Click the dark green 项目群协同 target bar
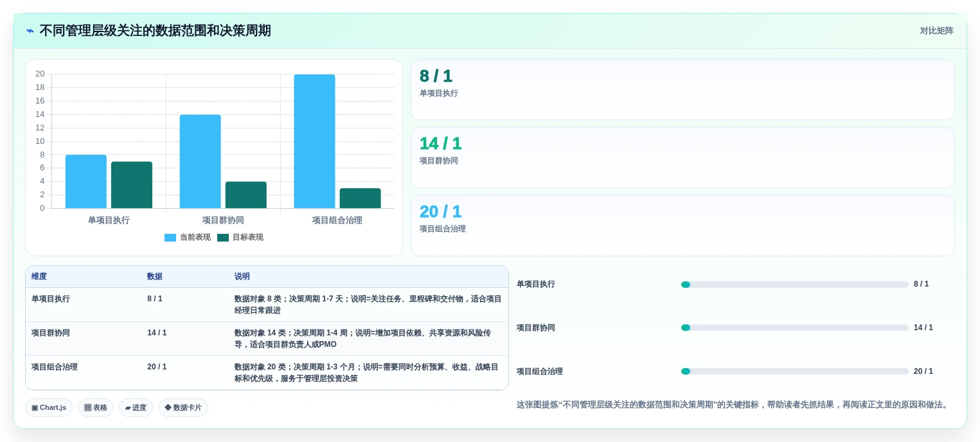 [x=246, y=195]
